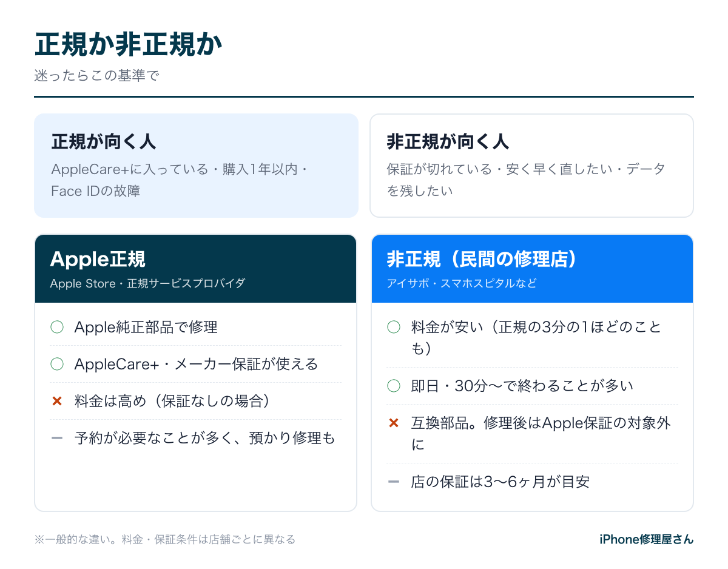Click the text AppleCare+・メーカー保証が使える

(x=196, y=364)
